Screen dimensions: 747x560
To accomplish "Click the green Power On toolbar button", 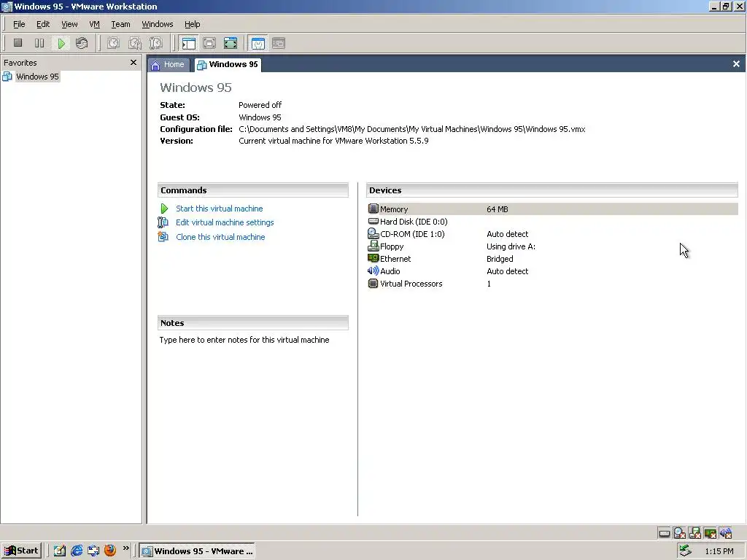I will (x=61, y=43).
